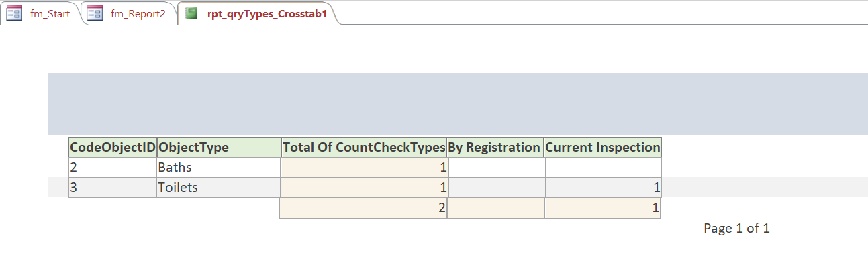Switch to the fm_Start tab
The image size is (868, 271).
tap(50, 14)
